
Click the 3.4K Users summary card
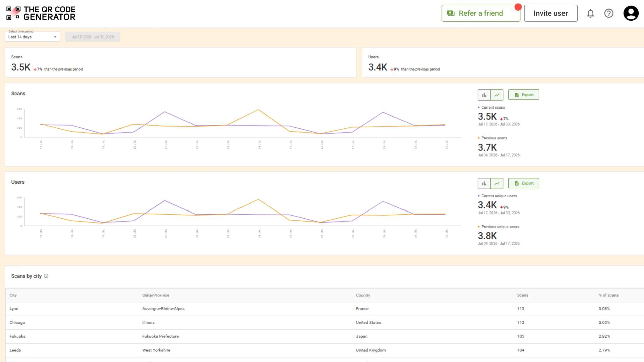click(503, 63)
